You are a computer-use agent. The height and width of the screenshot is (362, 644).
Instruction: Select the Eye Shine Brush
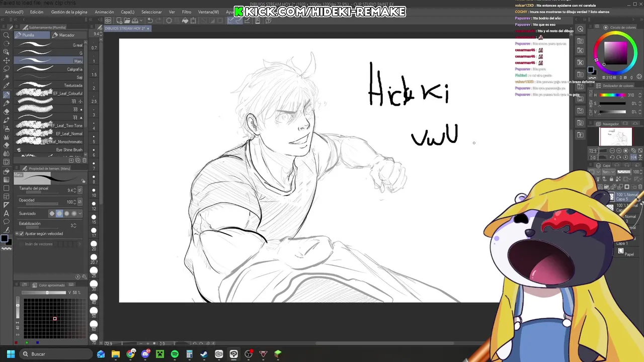click(x=49, y=149)
